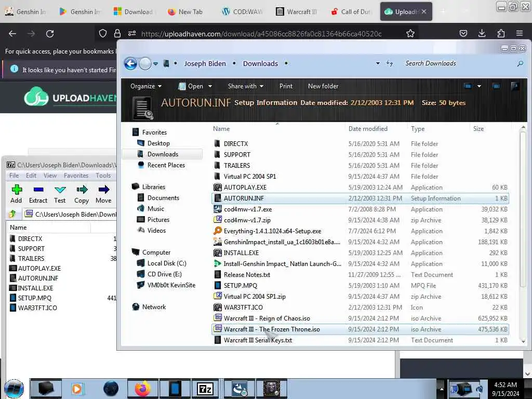Select cod4mw-v1.7.exe file
532x399 pixels.
(x=361, y=209)
